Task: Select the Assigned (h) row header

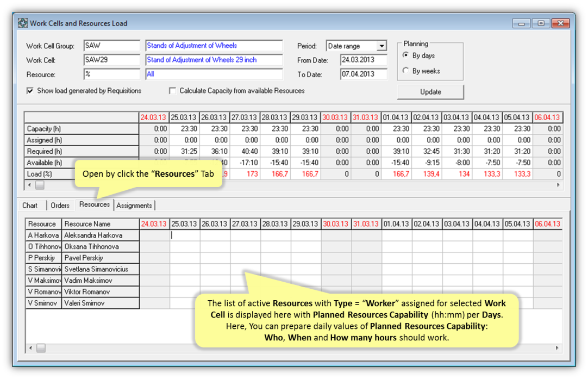Action: [x=82, y=140]
